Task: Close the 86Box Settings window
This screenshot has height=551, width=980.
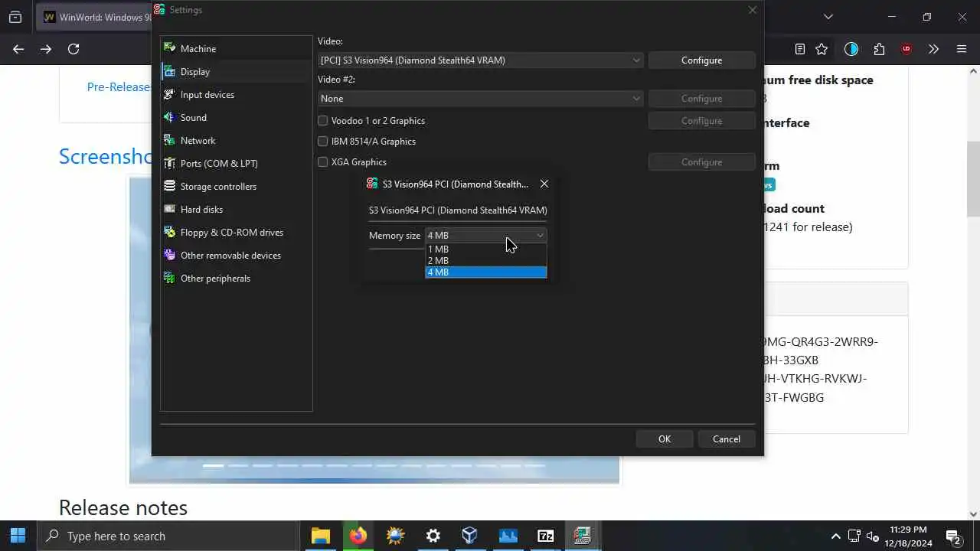Action: tap(752, 10)
